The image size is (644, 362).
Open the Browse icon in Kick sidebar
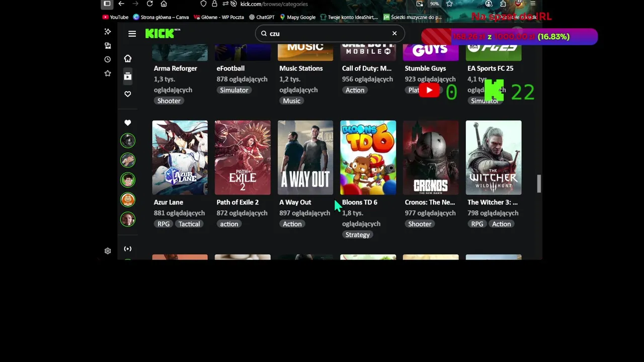pyautogui.click(x=128, y=76)
